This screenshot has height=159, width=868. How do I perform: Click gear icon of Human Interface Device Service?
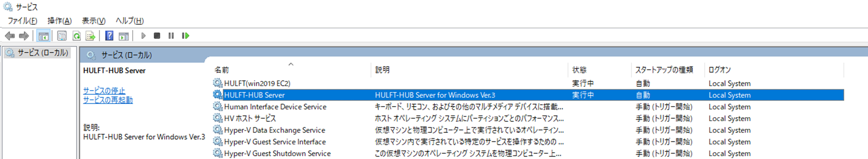click(217, 107)
